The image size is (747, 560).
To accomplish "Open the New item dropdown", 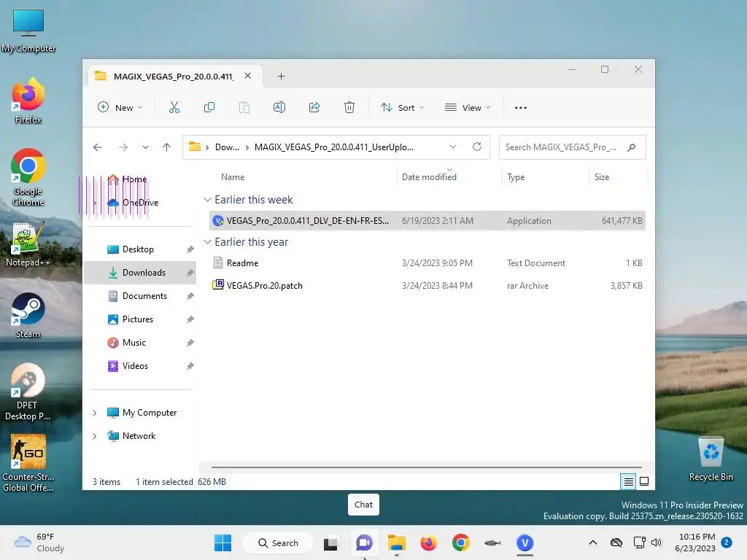I will point(120,108).
